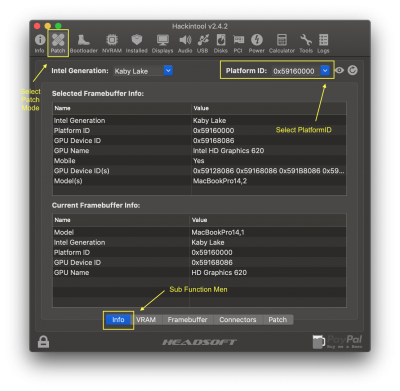Screen dimensions: 400x391
Task: Click the red close window button
Action: 37,26
